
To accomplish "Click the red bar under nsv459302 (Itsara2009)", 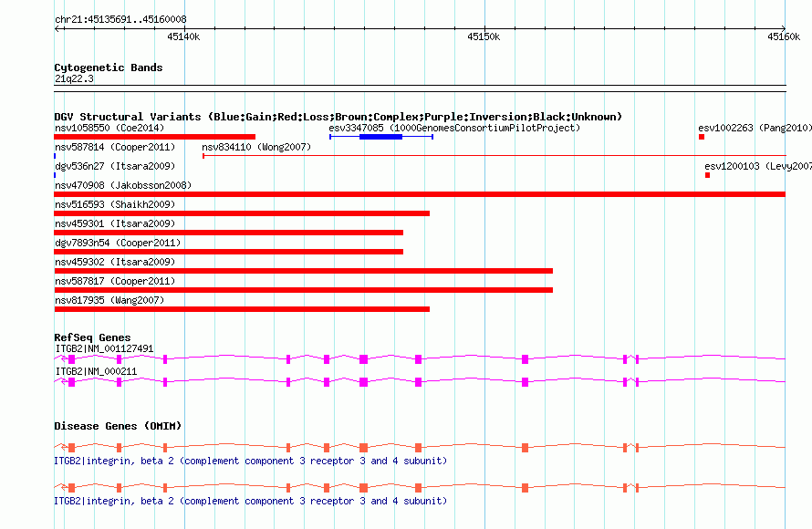I will coord(304,271).
